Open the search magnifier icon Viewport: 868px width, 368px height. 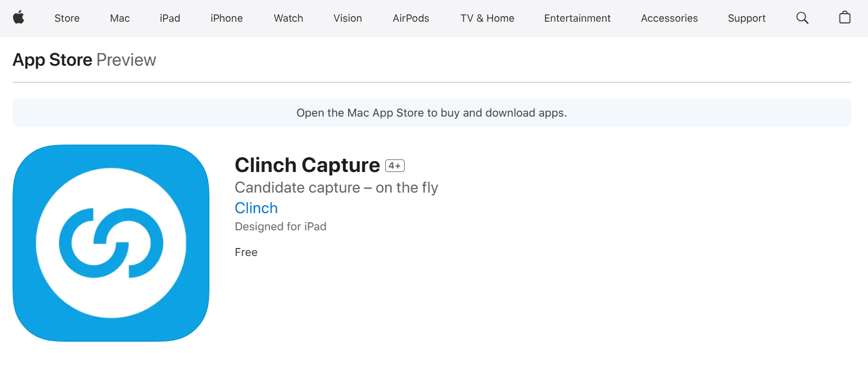[802, 18]
